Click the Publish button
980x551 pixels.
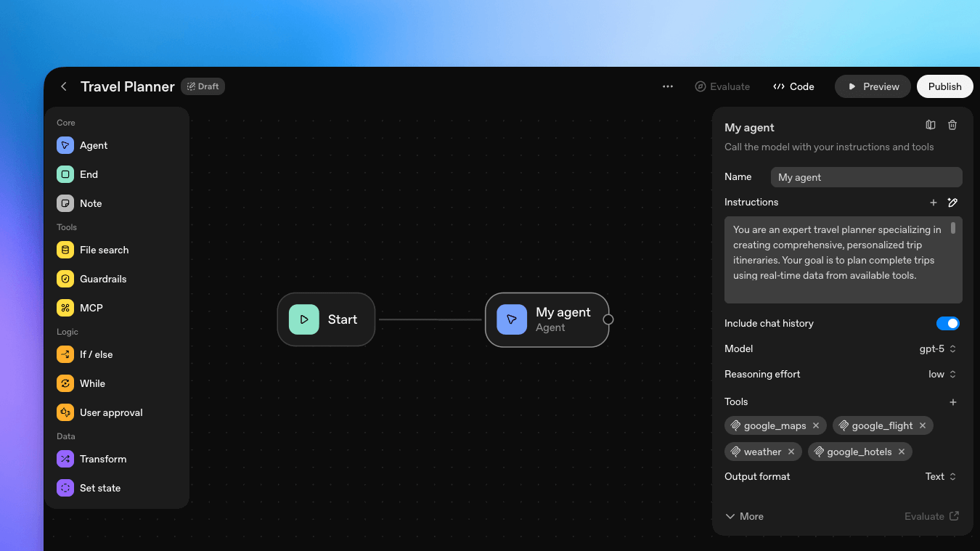(x=944, y=86)
